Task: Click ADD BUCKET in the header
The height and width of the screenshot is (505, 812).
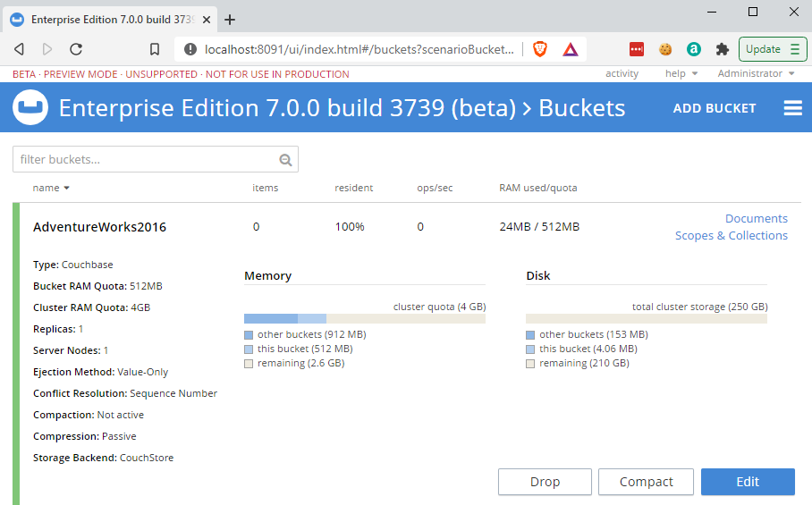Action: coord(715,108)
